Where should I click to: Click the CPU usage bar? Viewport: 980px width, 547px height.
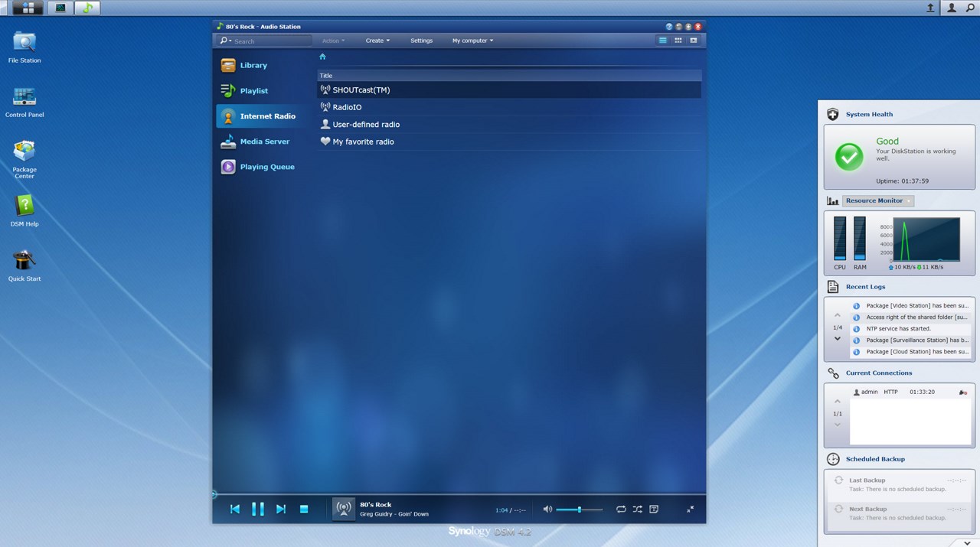pyautogui.click(x=840, y=239)
